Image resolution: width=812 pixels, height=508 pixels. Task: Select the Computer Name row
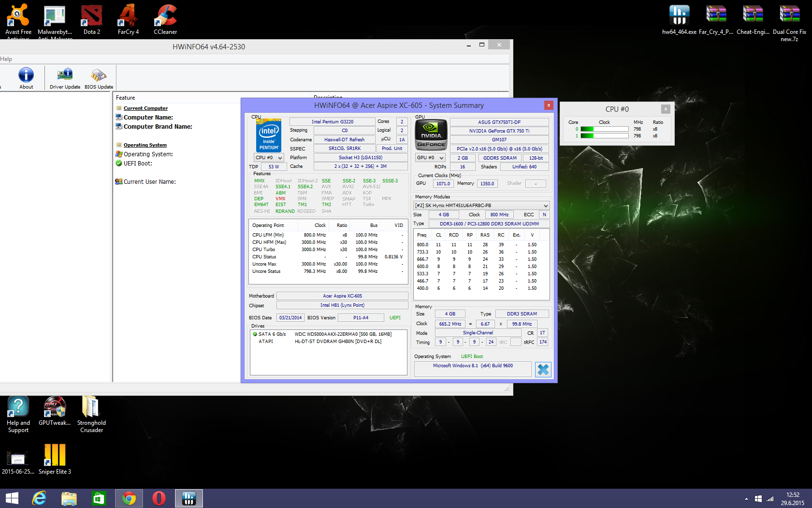click(x=148, y=118)
